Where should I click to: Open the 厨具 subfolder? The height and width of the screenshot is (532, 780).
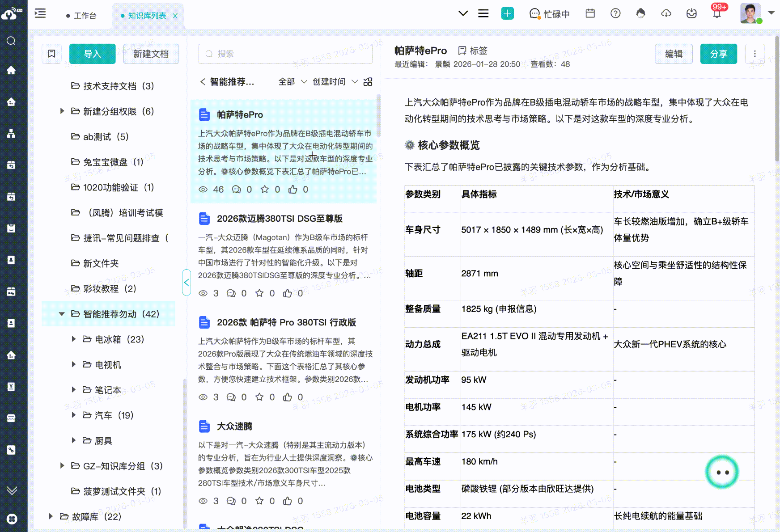click(x=97, y=440)
